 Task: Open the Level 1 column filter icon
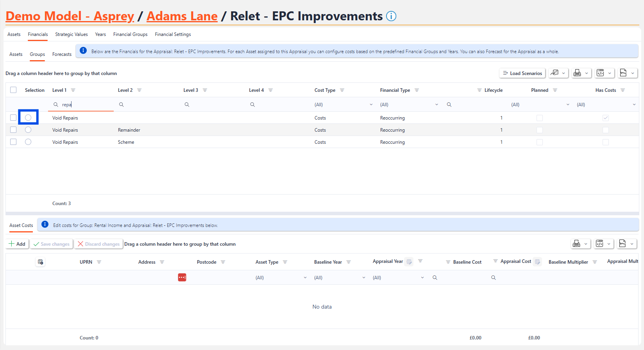coord(73,90)
